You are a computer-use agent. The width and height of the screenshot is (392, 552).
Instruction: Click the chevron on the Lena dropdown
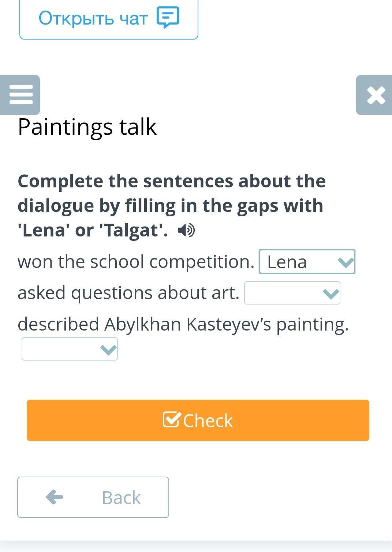pos(346,262)
